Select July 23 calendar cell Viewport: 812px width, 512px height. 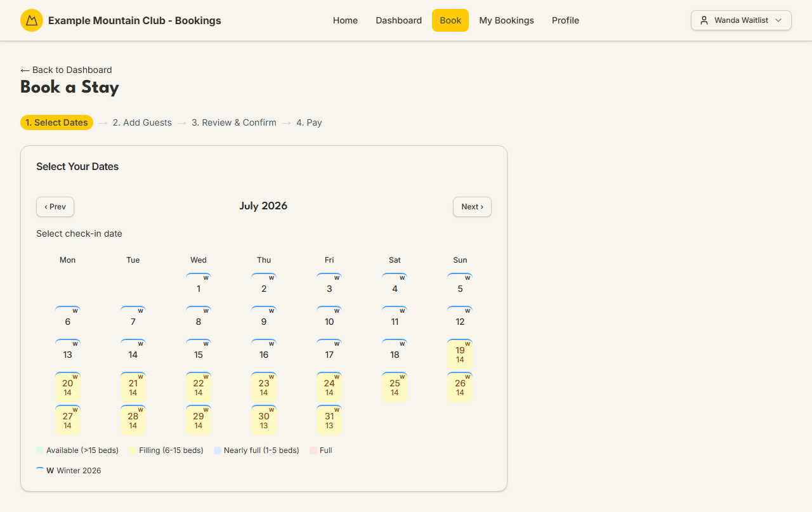264,386
